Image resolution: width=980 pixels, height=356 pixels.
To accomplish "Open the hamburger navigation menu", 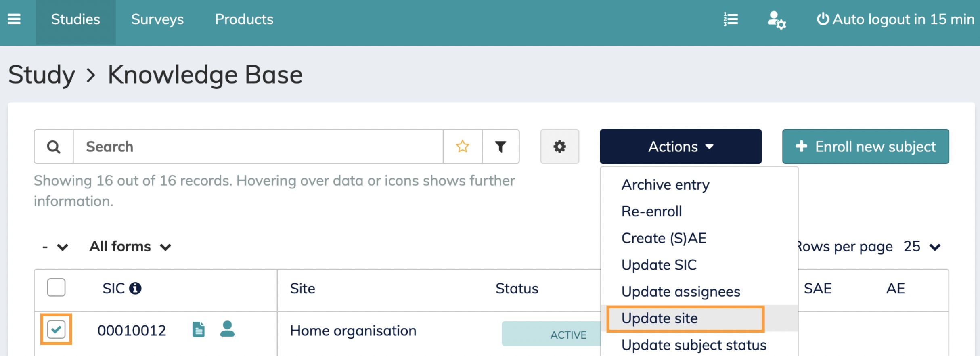I will coord(14,19).
